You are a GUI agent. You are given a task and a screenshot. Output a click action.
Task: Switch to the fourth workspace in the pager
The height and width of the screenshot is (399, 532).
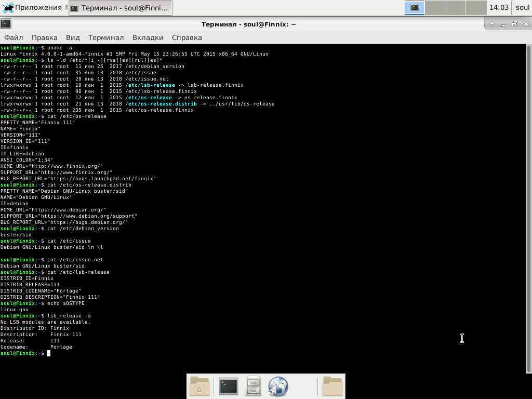click(476, 7)
